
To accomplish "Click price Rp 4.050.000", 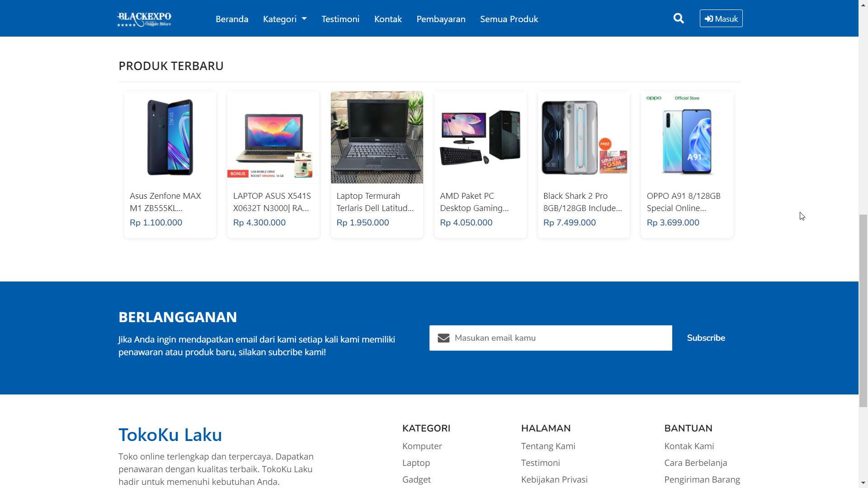I will click(466, 222).
